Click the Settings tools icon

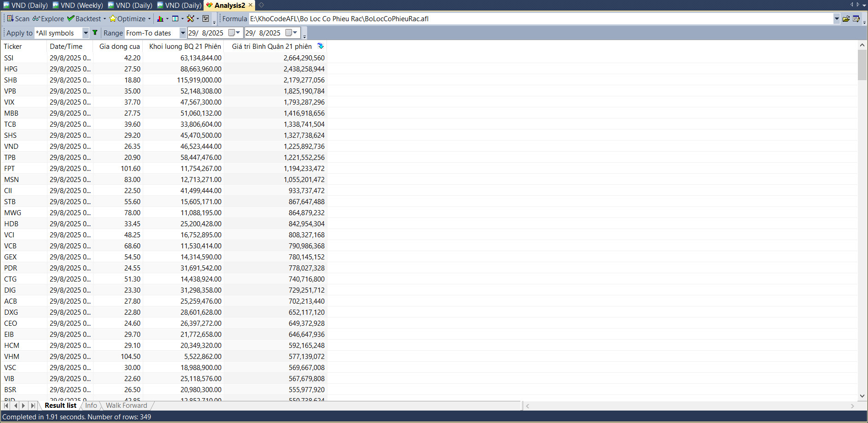pyautogui.click(x=190, y=19)
